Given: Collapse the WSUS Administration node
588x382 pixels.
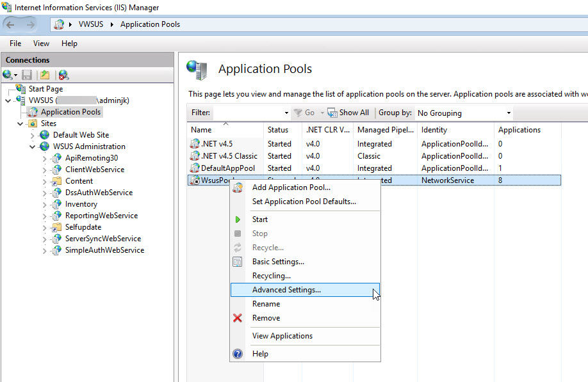Looking at the screenshot, I should pyautogui.click(x=32, y=147).
